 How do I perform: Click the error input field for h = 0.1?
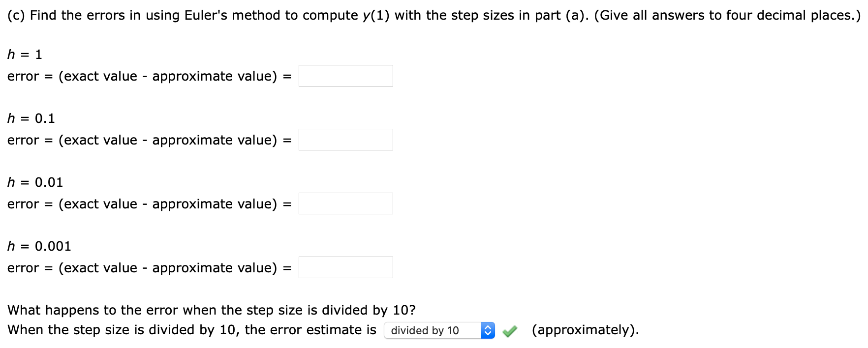(x=345, y=140)
